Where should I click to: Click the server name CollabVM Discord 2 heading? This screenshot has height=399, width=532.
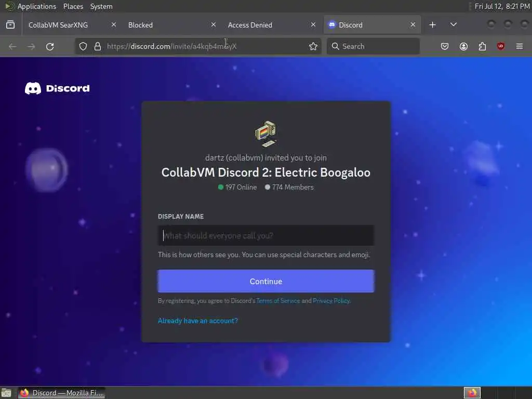[266, 172]
